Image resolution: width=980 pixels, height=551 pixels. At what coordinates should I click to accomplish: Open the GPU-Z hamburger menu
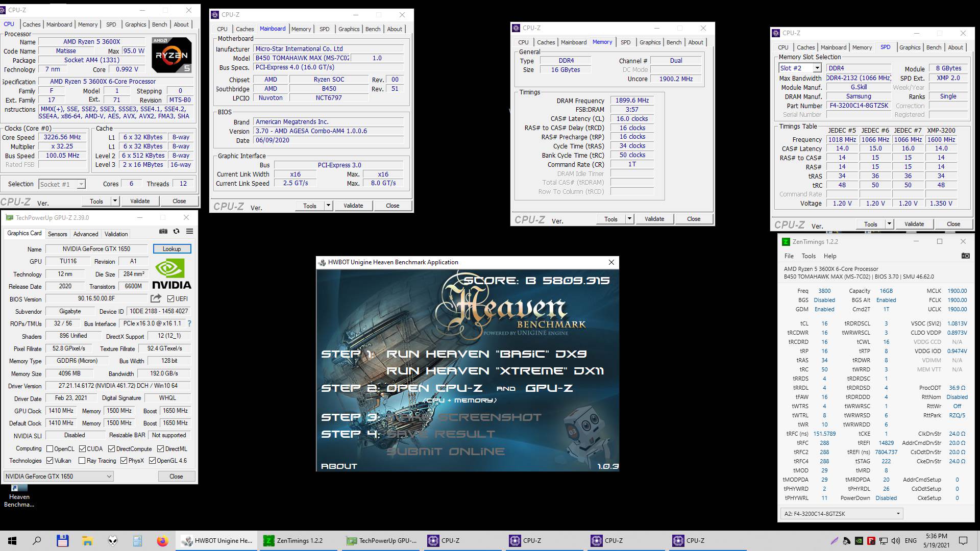[x=189, y=231]
